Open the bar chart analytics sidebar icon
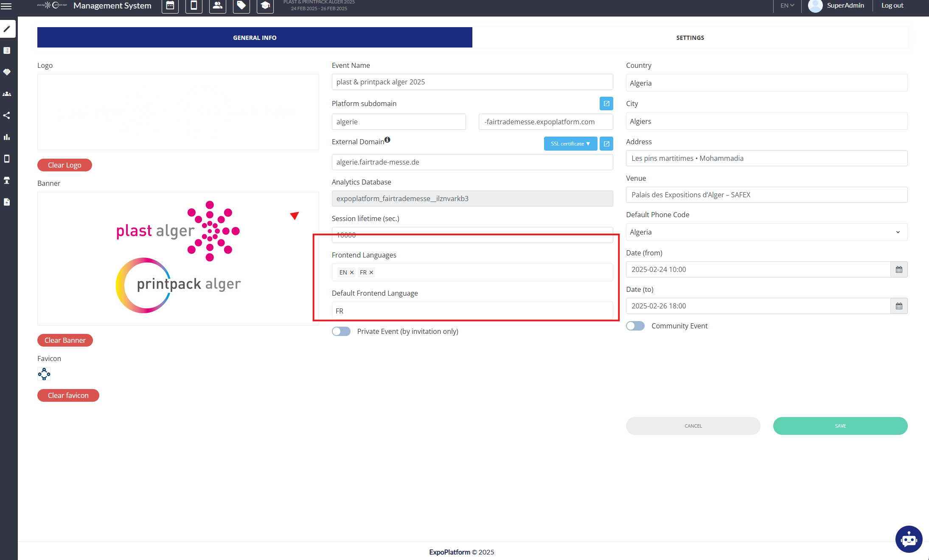The height and width of the screenshot is (560, 929). [x=7, y=137]
